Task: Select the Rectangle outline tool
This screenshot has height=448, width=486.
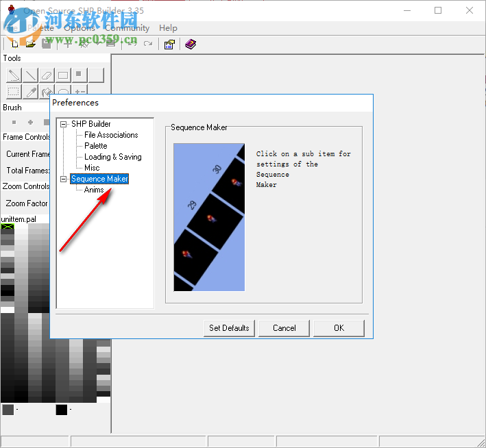Action: point(63,75)
